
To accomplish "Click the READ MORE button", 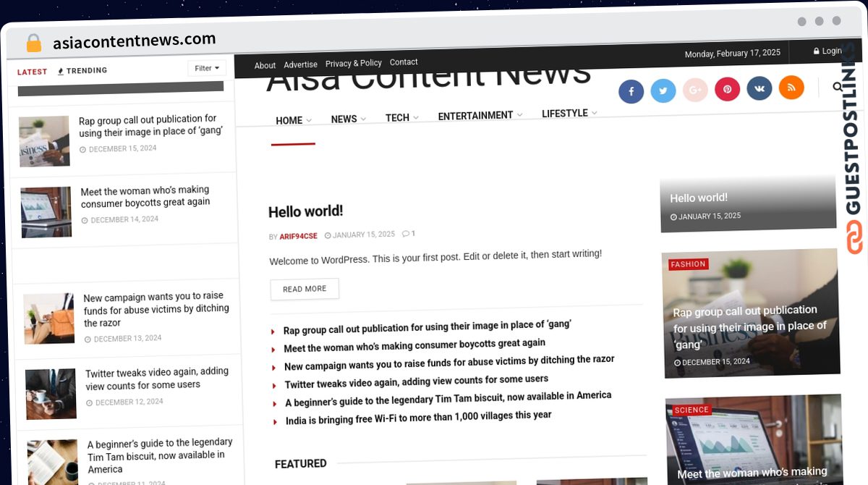I will click(305, 289).
